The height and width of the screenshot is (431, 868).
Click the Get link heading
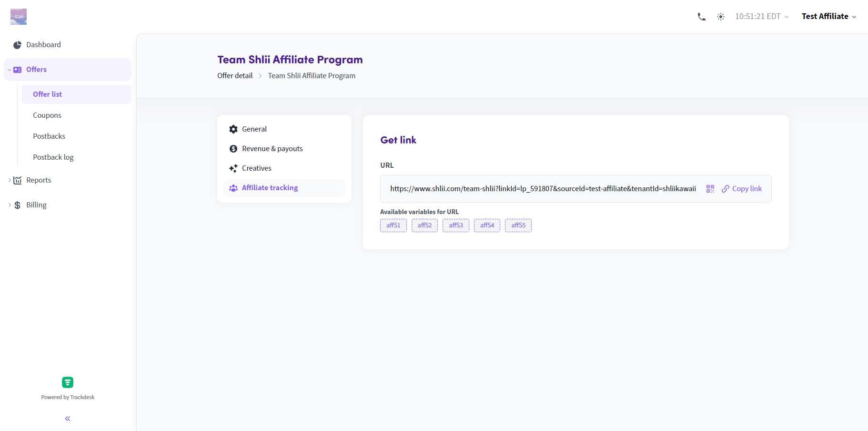[x=398, y=140]
